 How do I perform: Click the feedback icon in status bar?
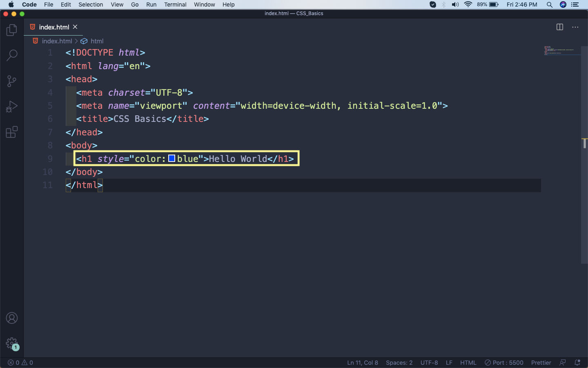pyautogui.click(x=563, y=363)
